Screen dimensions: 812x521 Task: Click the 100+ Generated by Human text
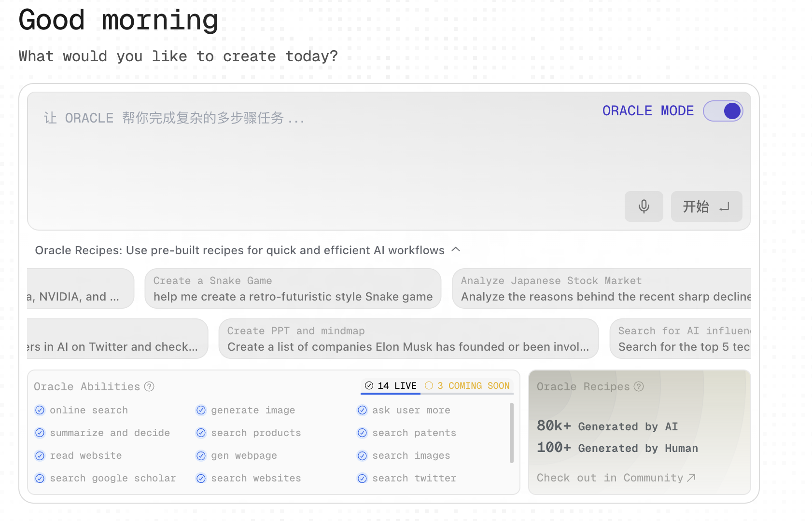[617, 448]
